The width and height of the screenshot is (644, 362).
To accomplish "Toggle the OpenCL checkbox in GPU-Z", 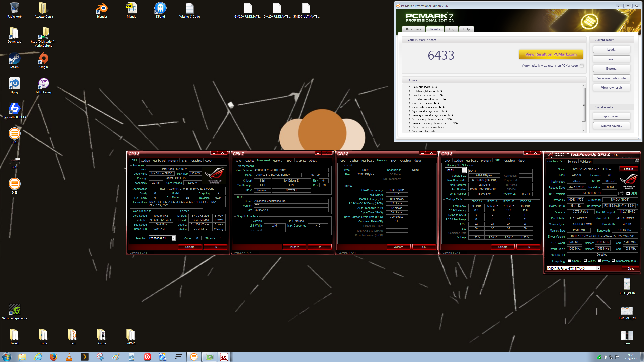I will coord(569,261).
